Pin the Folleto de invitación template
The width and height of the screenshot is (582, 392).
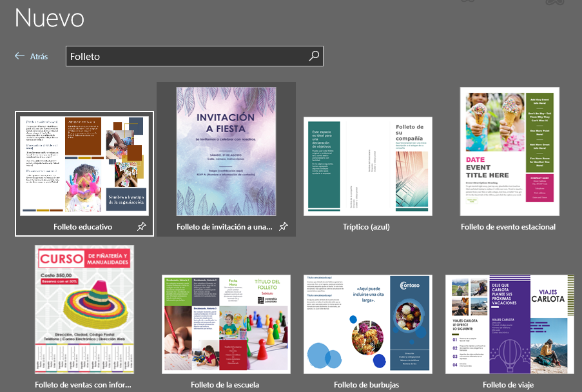[x=283, y=226]
